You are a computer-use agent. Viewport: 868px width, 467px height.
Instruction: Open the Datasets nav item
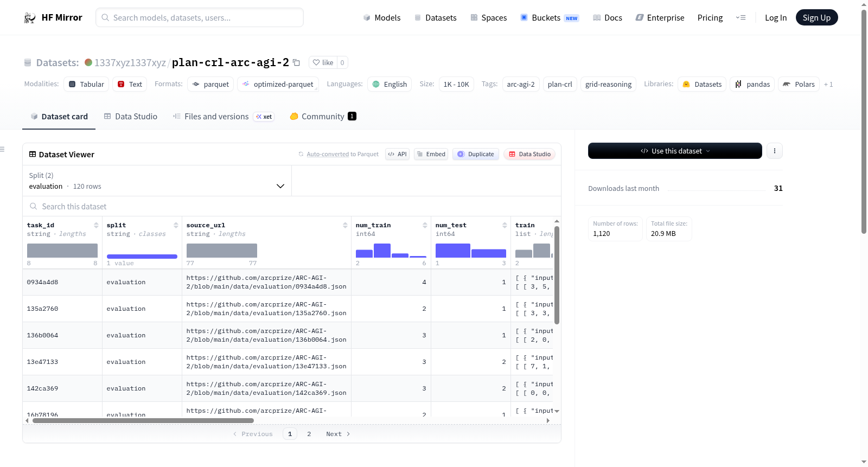click(x=436, y=17)
